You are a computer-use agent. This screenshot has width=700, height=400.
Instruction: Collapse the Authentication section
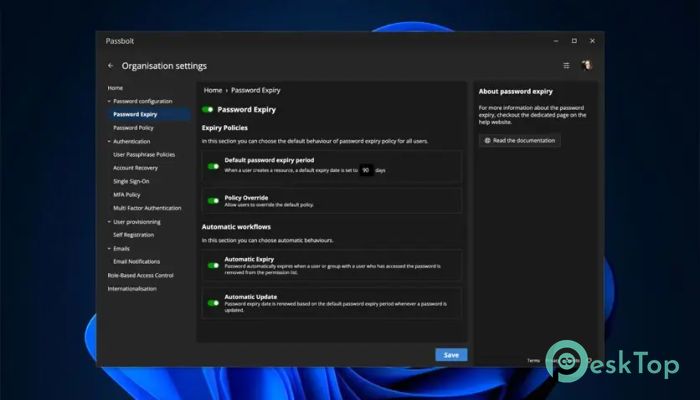pos(109,142)
